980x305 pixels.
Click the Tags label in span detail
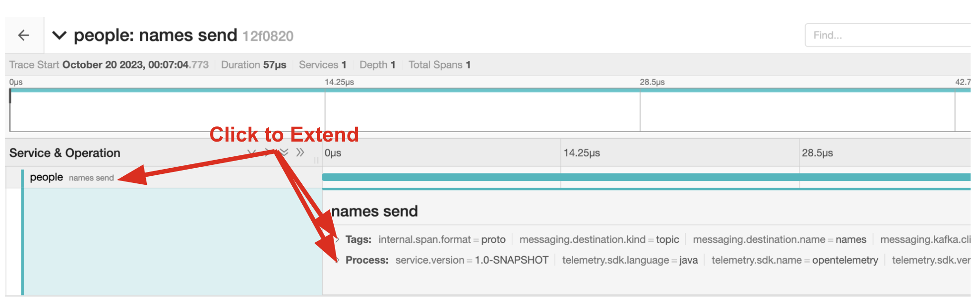358,239
